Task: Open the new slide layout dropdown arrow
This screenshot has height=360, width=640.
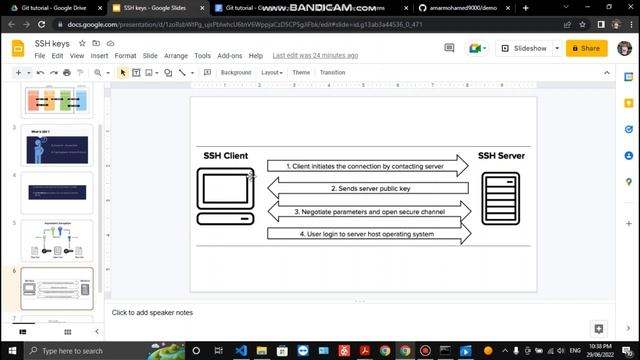Action: click(x=29, y=73)
